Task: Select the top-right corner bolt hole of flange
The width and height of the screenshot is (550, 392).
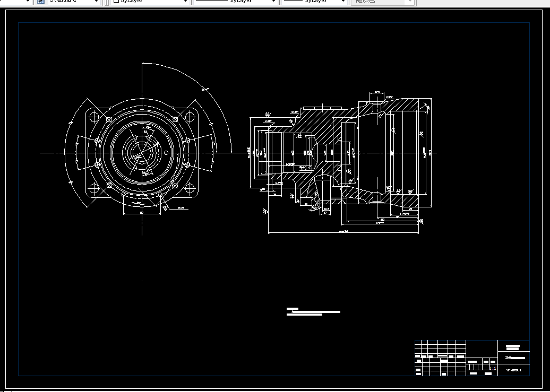Action: click(x=190, y=117)
